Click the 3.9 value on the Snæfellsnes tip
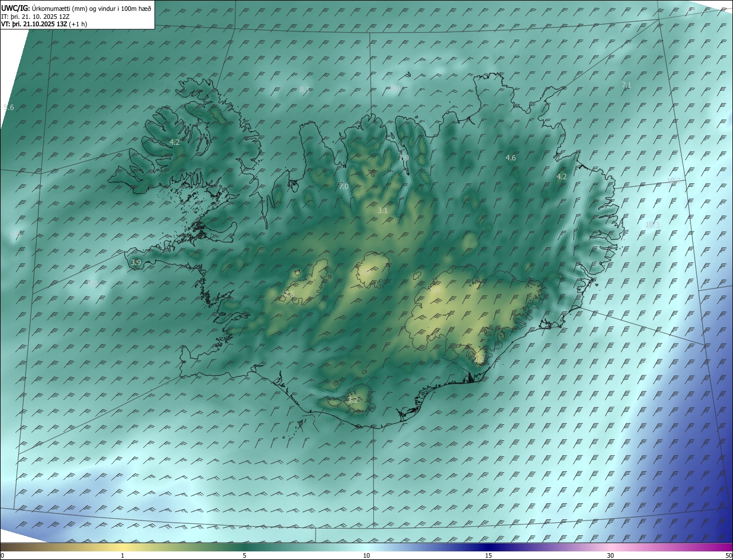 click(x=136, y=262)
